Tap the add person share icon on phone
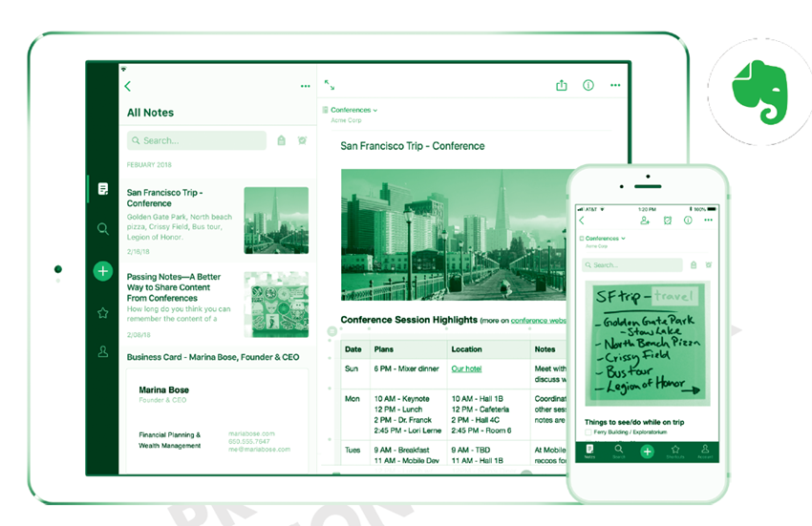812x526 pixels. click(x=645, y=221)
